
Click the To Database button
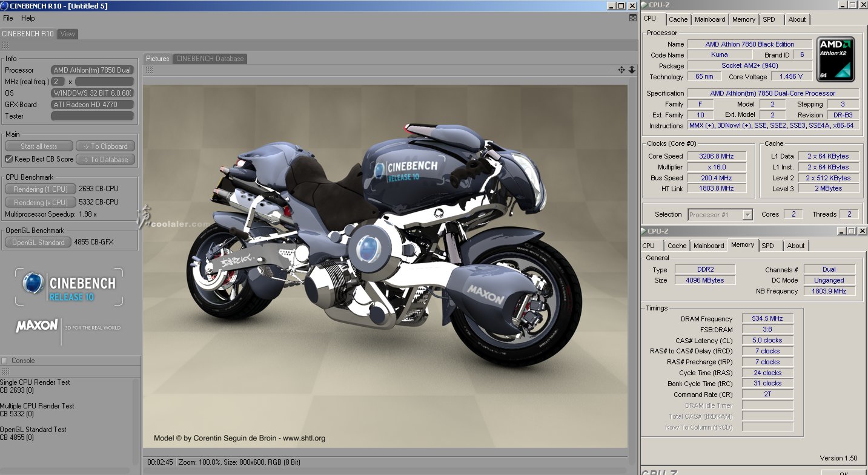(x=105, y=159)
